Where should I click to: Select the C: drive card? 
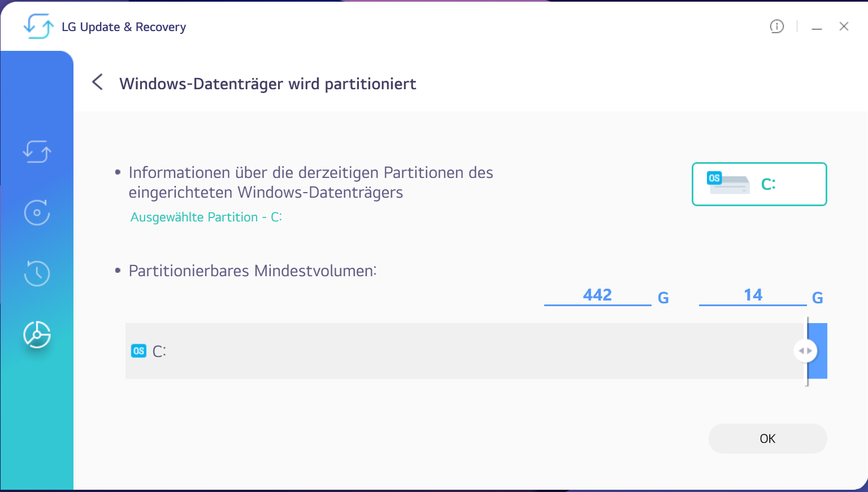click(x=759, y=184)
